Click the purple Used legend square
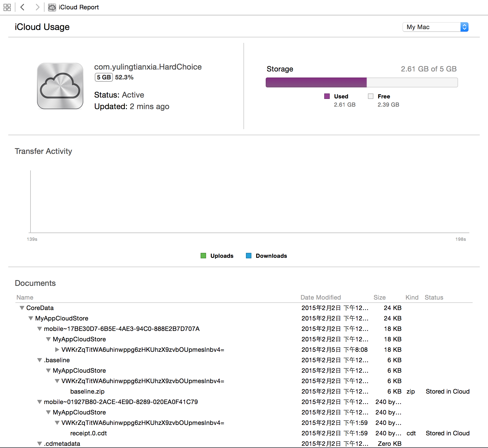The image size is (488, 448). (x=327, y=96)
